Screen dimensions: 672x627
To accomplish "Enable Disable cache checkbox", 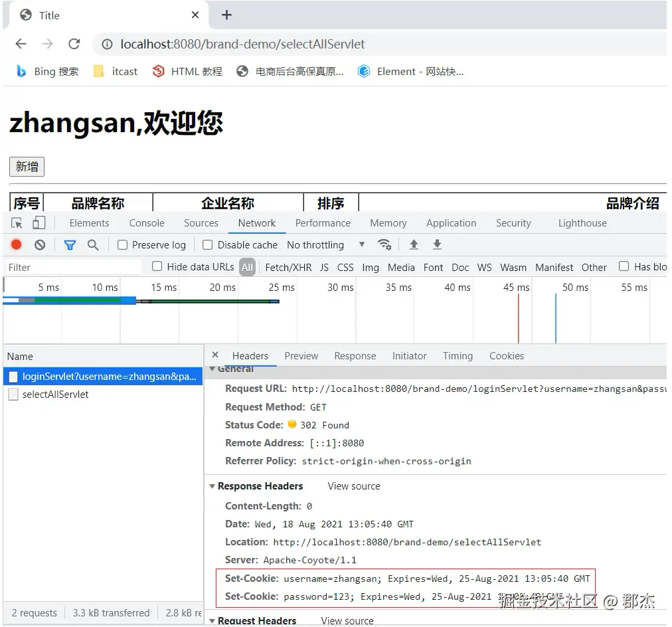I will coord(207,244).
